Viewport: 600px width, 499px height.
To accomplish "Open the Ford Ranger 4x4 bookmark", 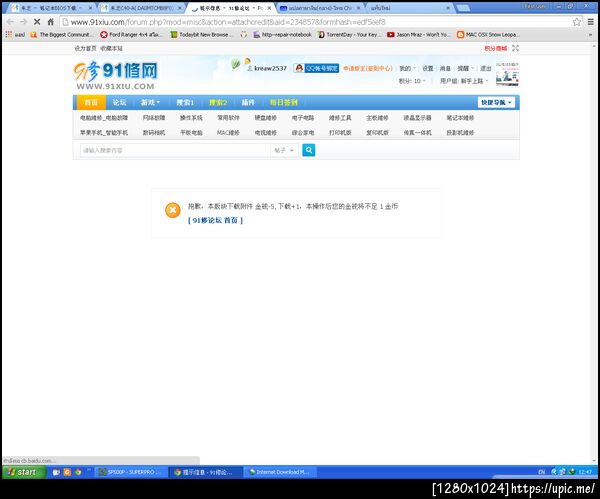I will (x=131, y=34).
